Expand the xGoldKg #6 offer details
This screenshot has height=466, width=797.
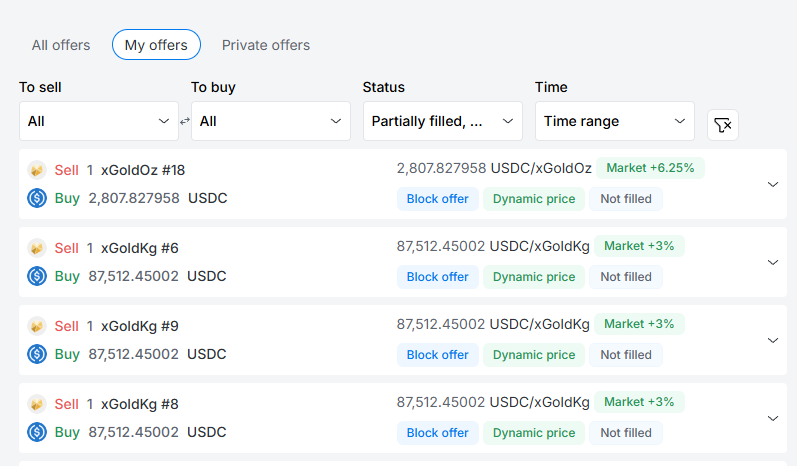pyautogui.click(x=772, y=262)
